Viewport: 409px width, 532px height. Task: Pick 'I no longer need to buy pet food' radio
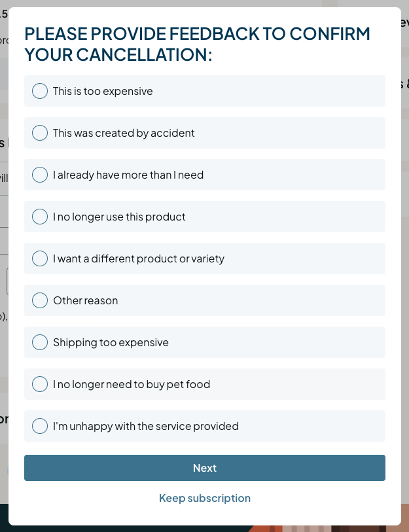(x=40, y=384)
